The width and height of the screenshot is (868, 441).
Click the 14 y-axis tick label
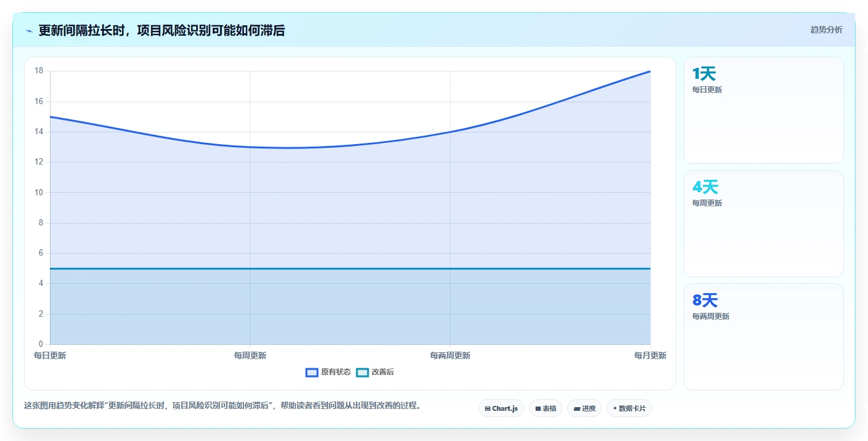click(x=39, y=132)
